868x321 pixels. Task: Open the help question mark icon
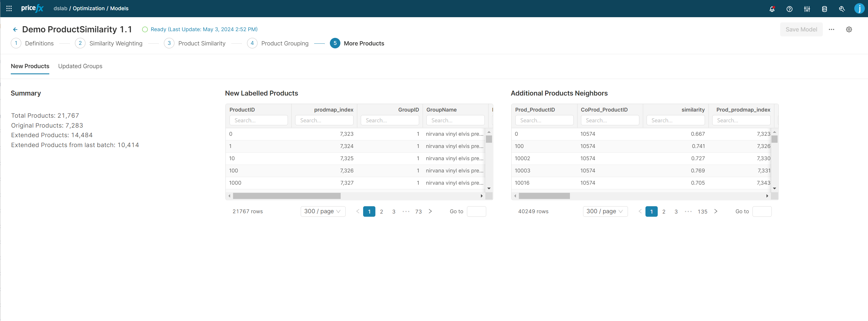point(789,9)
